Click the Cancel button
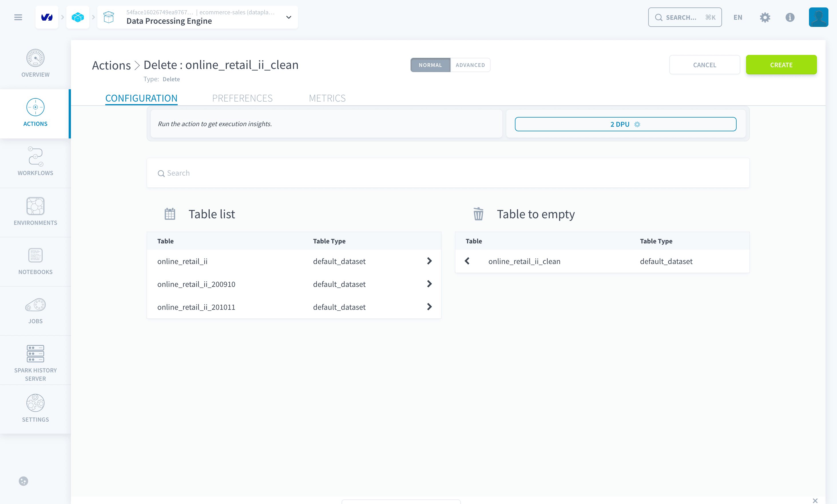The width and height of the screenshot is (837, 504). click(704, 65)
